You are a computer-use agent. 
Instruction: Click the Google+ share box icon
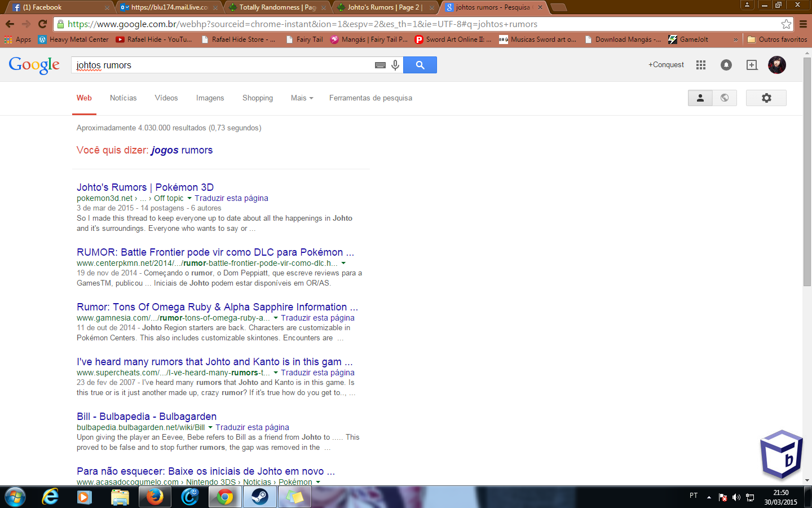pos(752,65)
